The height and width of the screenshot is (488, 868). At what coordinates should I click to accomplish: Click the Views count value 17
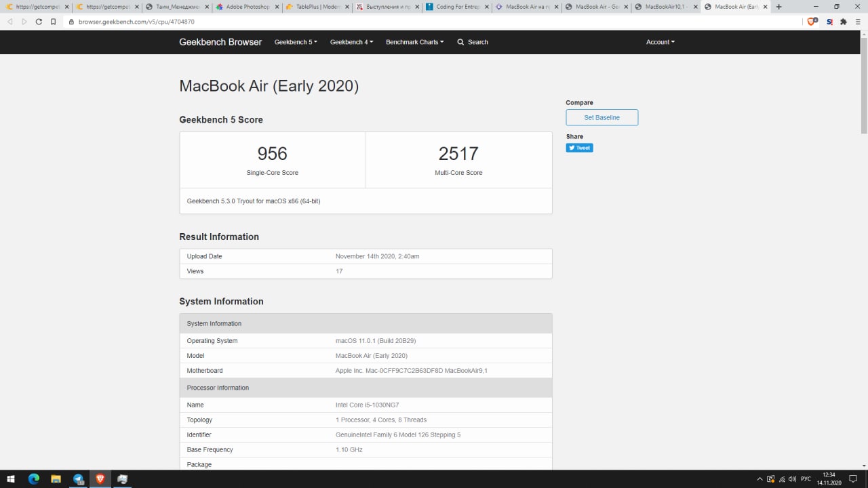pos(339,271)
